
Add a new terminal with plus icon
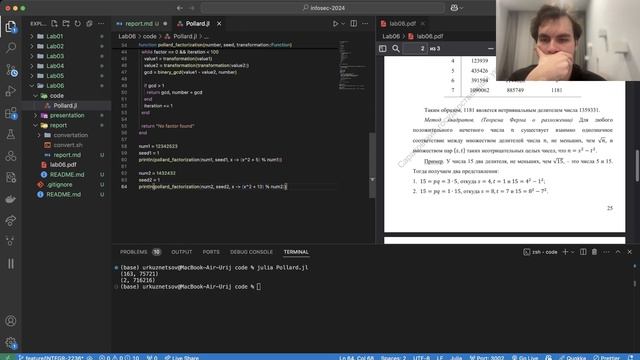tap(565, 252)
